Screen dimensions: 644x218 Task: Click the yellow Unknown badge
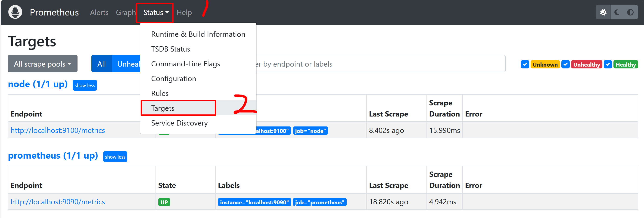click(x=545, y=64)
